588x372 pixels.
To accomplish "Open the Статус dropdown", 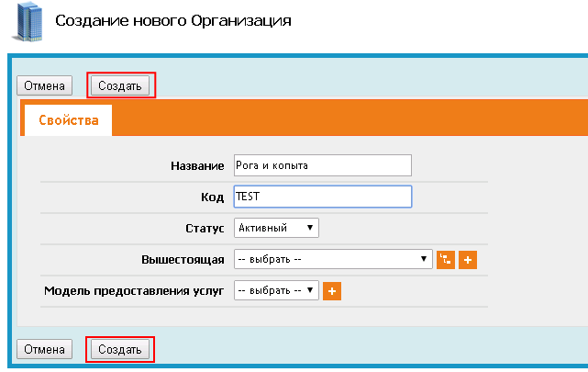I will click(276, 228).
